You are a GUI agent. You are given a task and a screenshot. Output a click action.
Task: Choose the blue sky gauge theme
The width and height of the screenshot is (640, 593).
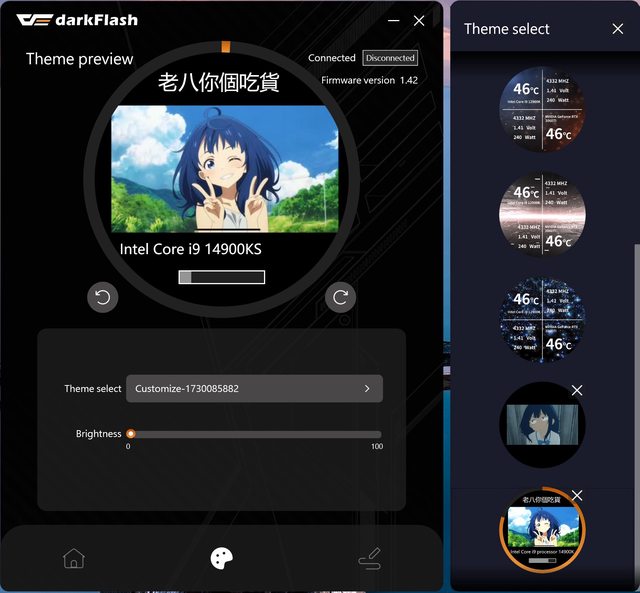click(x=542, y=110)
